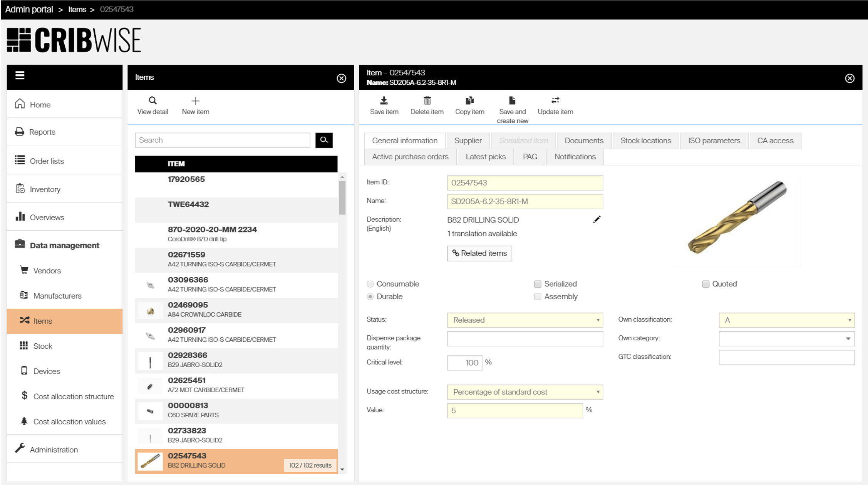Click the pencil icon to edit description
This screenshot has height=485, width=868.
point(597,220)
